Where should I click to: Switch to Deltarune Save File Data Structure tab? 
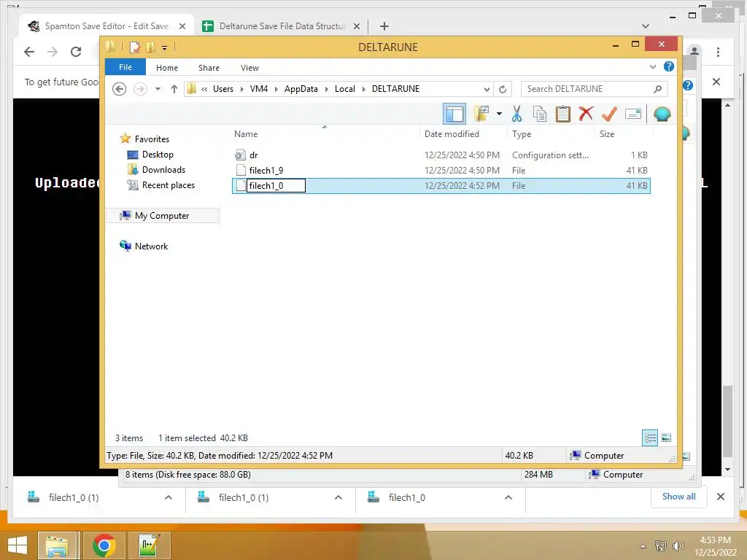pyautogui.click(x=282, y=26)
